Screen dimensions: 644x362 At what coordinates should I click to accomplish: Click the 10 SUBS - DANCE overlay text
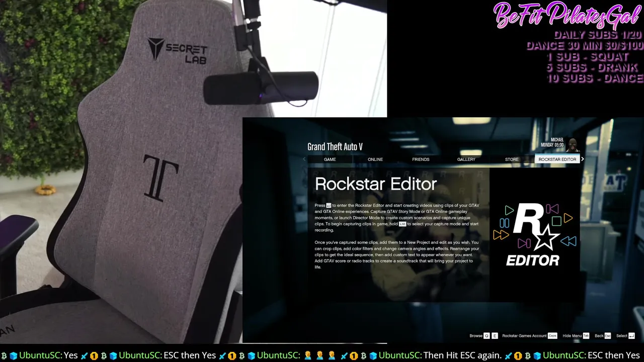(595, 78)
